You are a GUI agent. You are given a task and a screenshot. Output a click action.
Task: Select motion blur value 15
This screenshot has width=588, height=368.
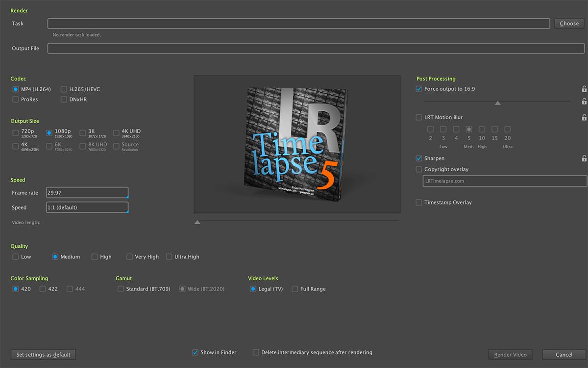(495, 130)
